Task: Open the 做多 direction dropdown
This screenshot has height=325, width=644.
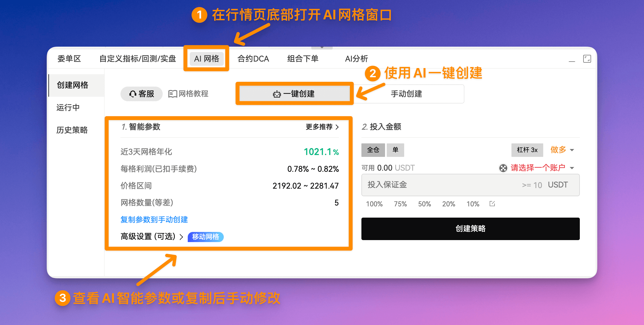Action: pos(562,150)
